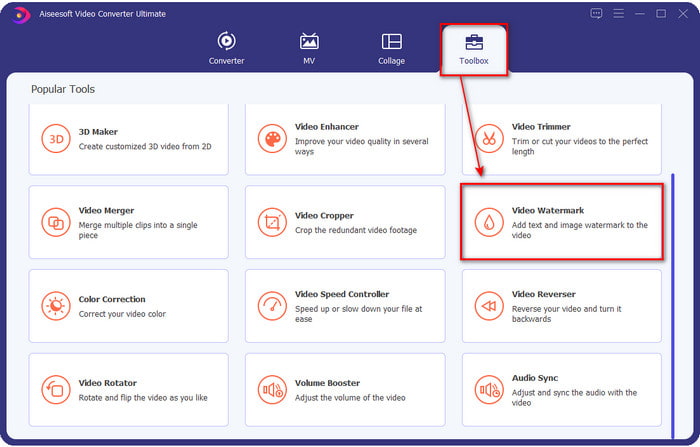Open the Collage tab
This screenshot has width=700, height=447.
392,48
